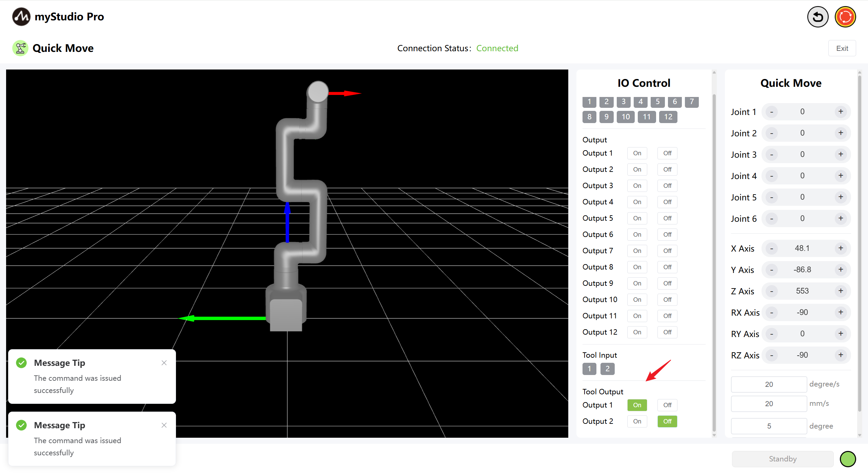Switch Output 5 On
868x474 pixels.
(x=637, y=218)
